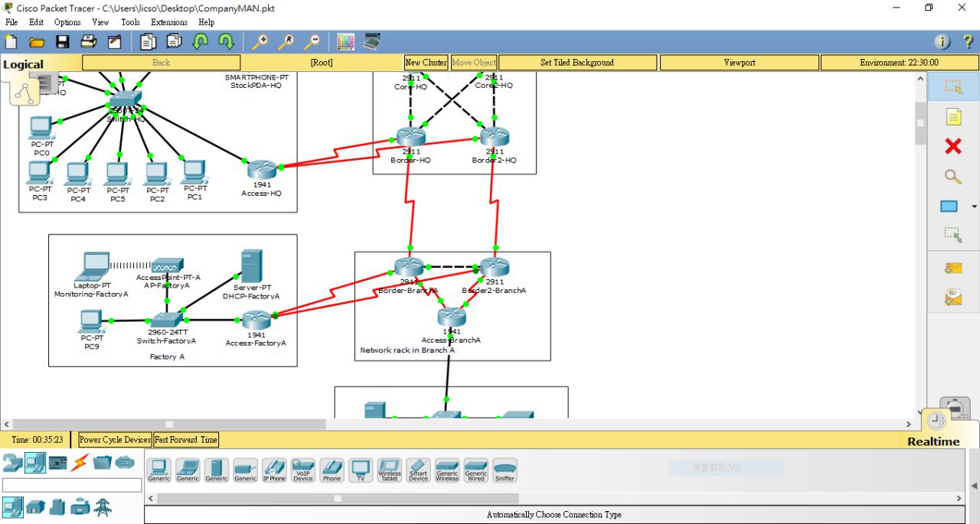Print using the printer toolbar icon
The height and width of the screenshot is (524, 980).
[x=88, y=41]
